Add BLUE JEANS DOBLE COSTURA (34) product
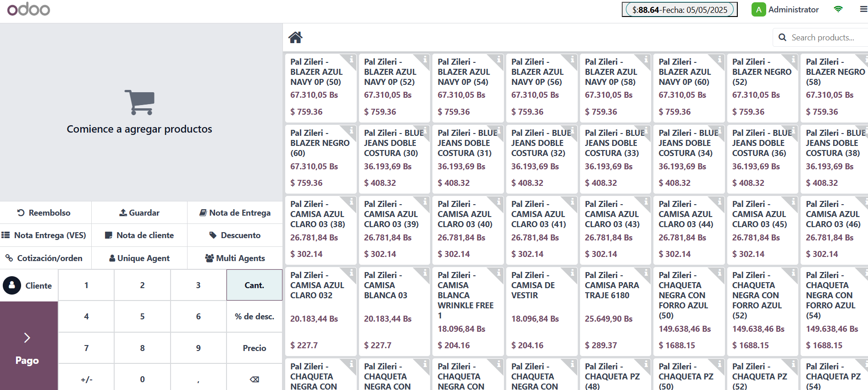Image resolution: width=868 pixels, height=390 pixels. [689, 159]
